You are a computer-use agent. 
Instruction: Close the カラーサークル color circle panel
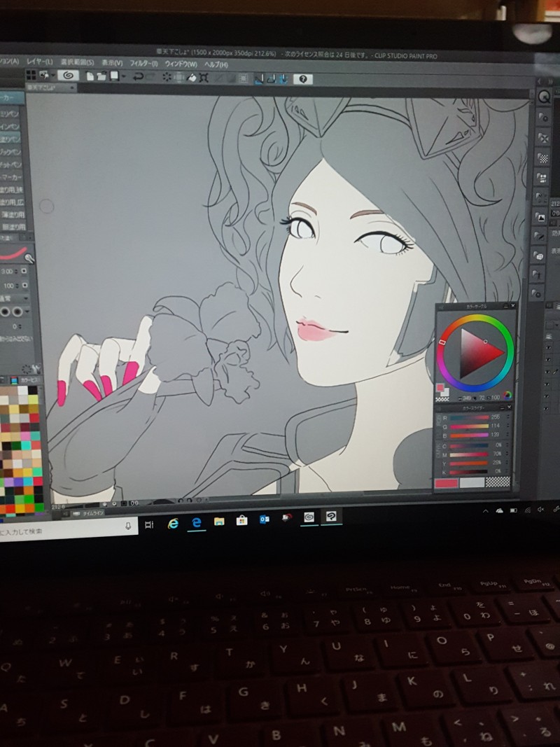(513, 305)
